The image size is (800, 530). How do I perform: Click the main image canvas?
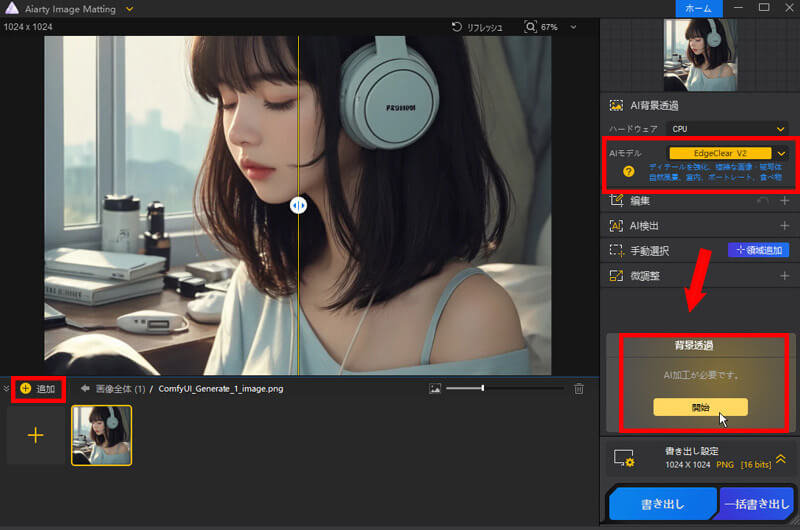[297, 205]
